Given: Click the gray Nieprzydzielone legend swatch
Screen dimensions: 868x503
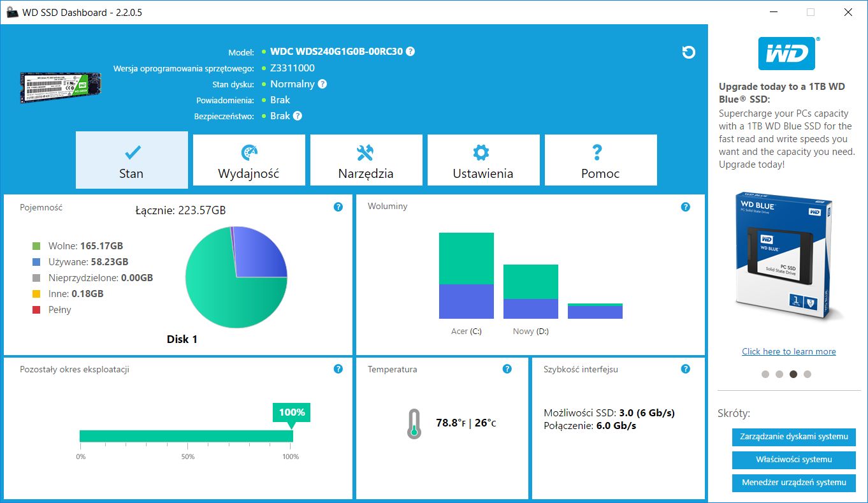Looking at the screenshot, I should [36, 278].
